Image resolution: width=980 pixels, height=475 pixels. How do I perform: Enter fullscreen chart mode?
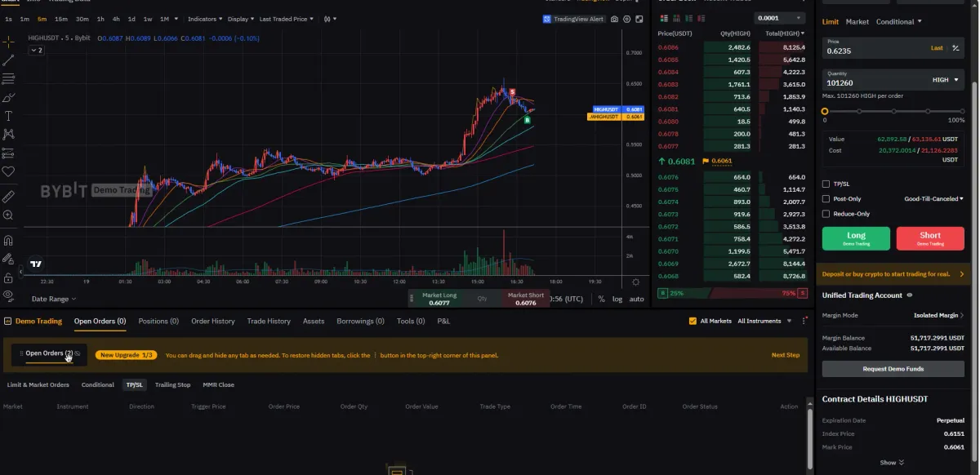tap(639, 19)
